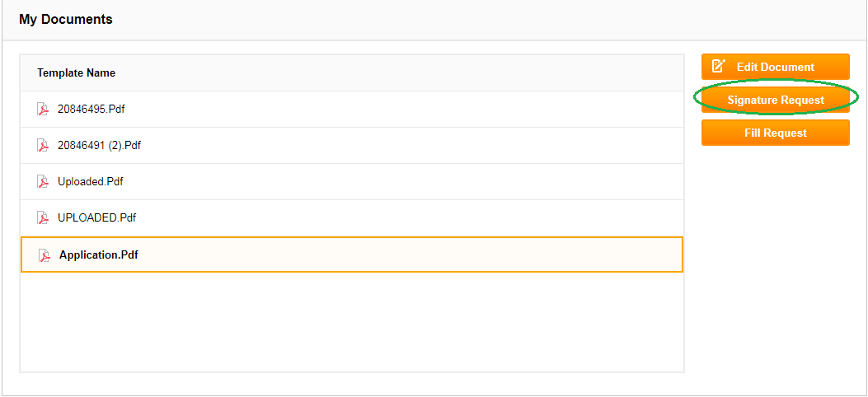The height and width of the screenshot is (397, 868).
Task: Select the 20846491 (2).Pdf document
Action: pos(99,146)
